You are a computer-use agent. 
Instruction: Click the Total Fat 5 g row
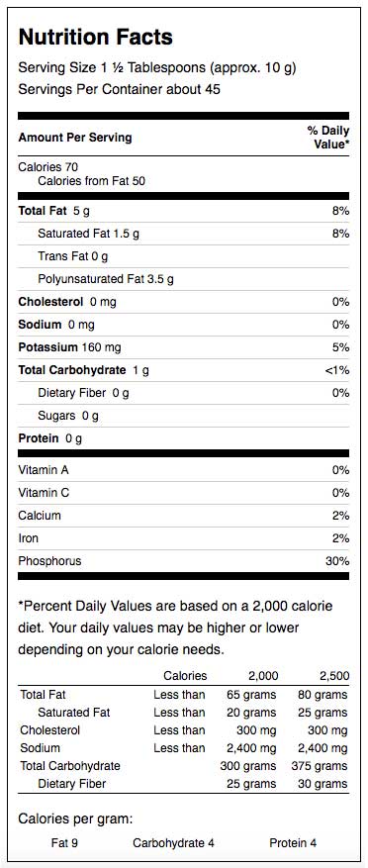pos(184,211)
